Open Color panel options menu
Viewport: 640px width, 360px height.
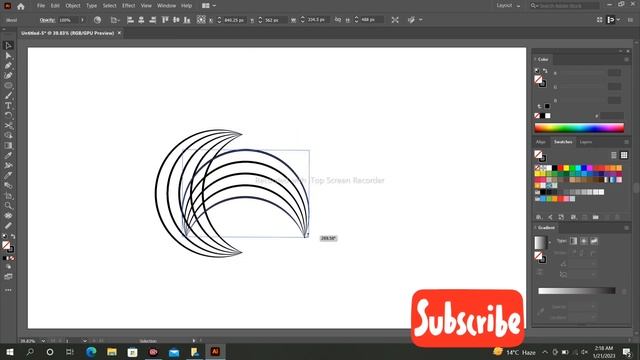click(x=627, y=60)
